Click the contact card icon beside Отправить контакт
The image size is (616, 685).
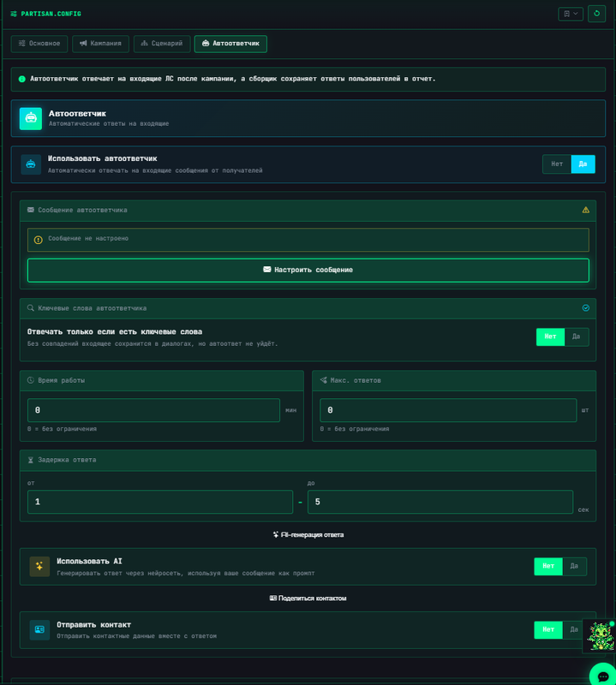click(39, 630)
